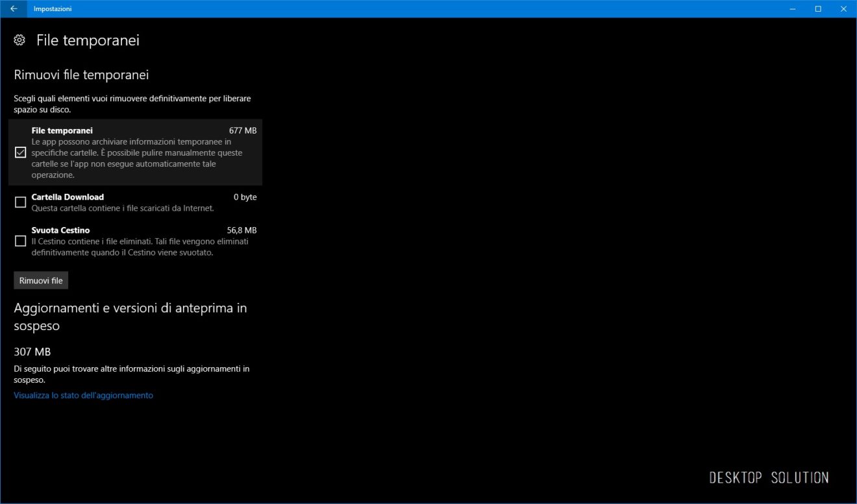Close the Impostazioni window

pos(843,8)
